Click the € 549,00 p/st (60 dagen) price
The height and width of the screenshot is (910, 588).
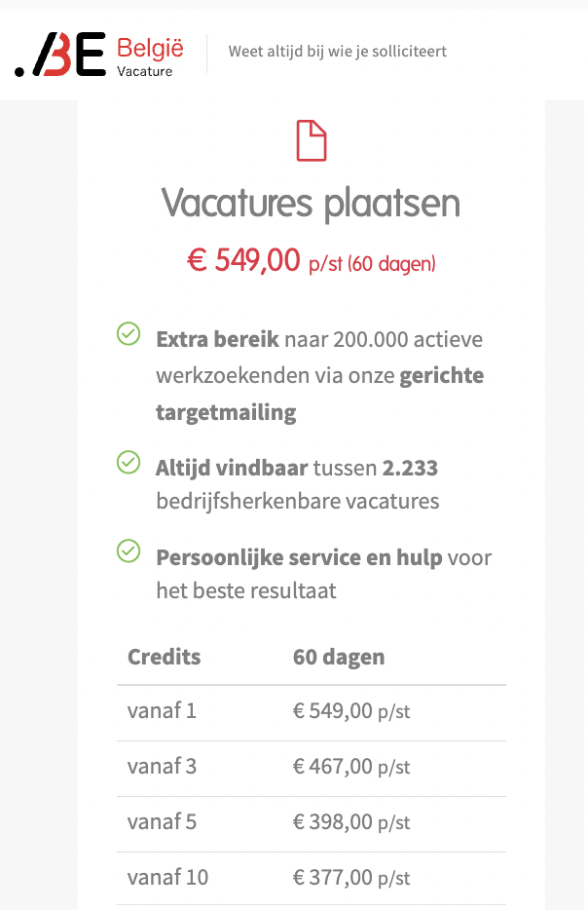(311, 260)
